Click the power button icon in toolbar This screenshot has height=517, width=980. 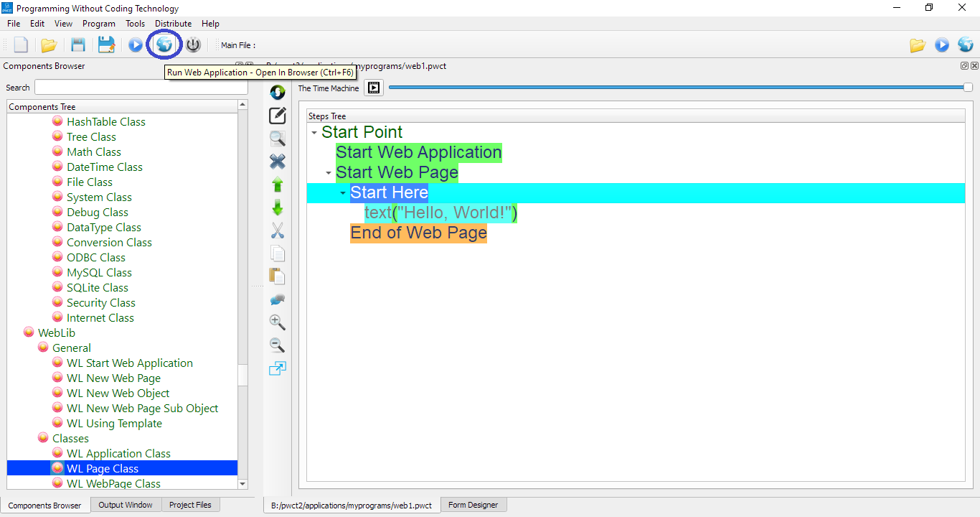coord(193,45)
